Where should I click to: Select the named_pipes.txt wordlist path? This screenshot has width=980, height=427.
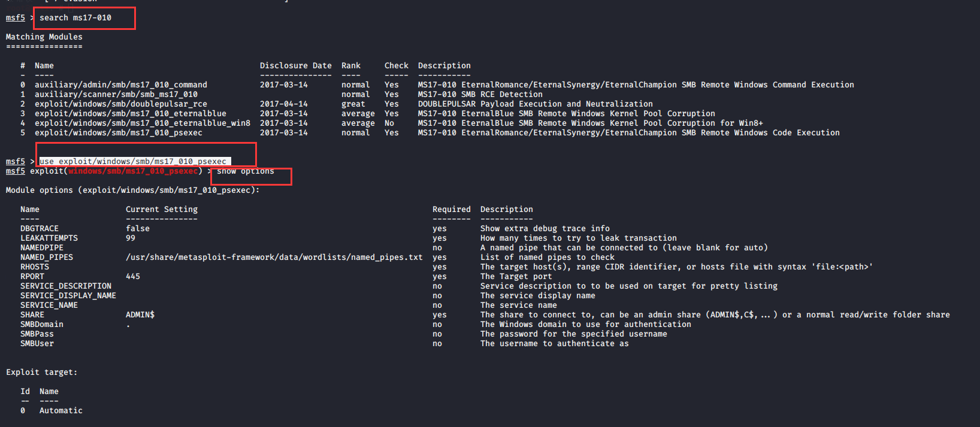point(274,258)
